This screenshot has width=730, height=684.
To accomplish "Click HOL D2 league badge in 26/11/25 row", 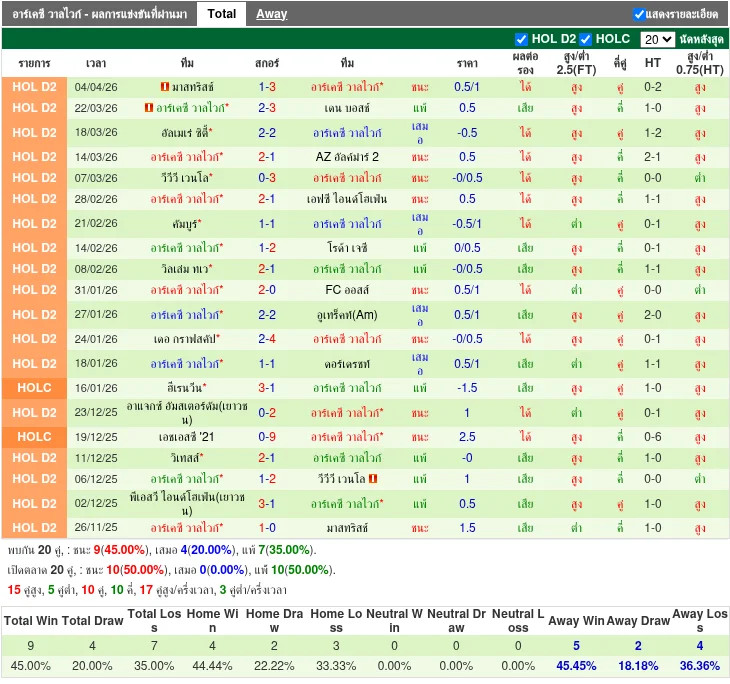I will (34, 527).
